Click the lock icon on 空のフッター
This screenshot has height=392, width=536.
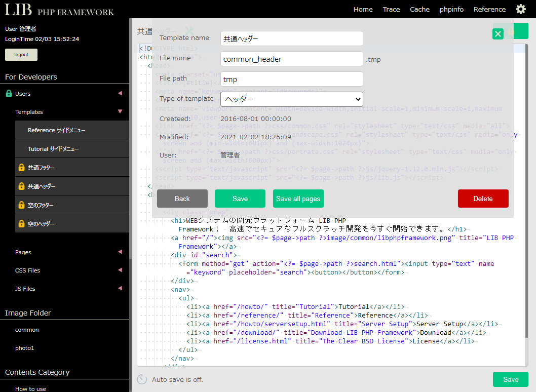coord(21,205)
